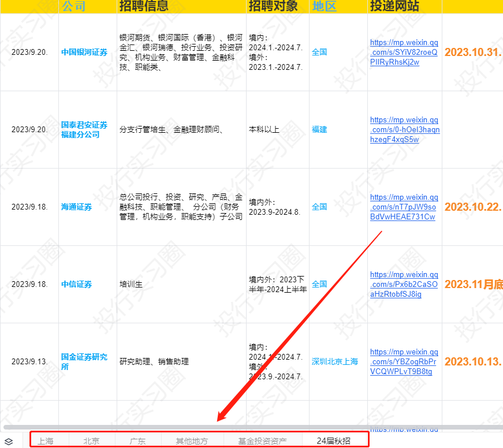Select cell 研究助理、销售助理

tap(181, 361)
